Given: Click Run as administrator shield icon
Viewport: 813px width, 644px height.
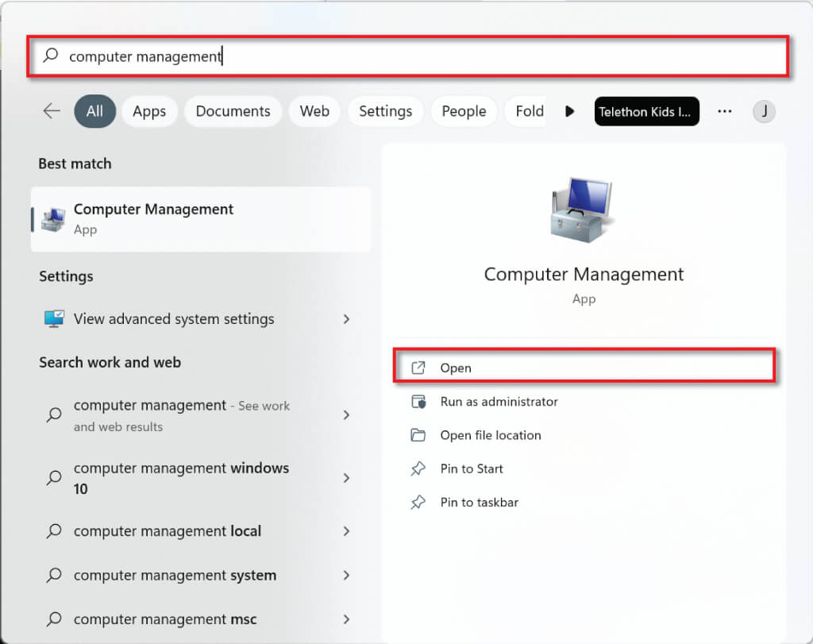Looking at the screenshot, I should (418, 402).
